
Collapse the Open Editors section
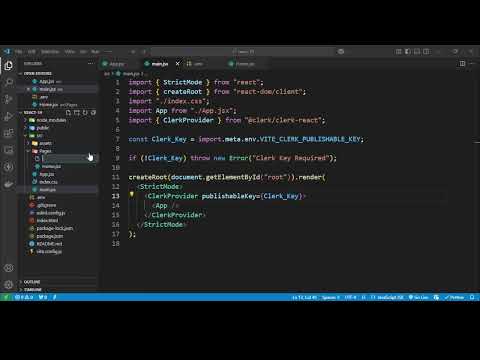[x=37, y=73]
